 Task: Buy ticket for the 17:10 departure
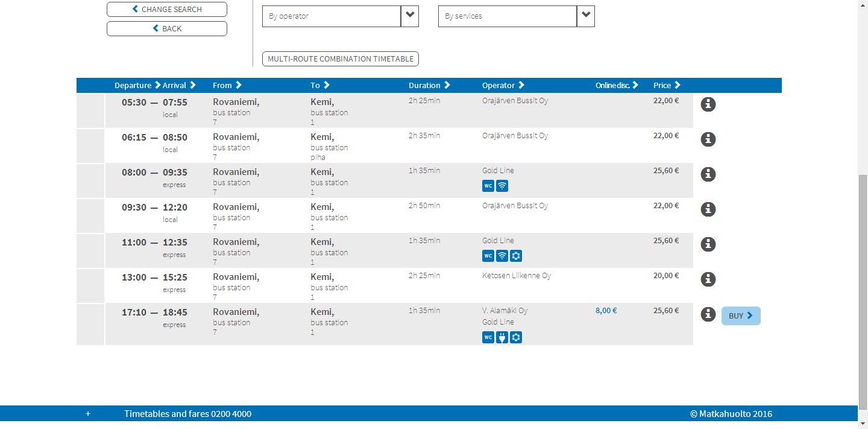[x=741, y=316]
